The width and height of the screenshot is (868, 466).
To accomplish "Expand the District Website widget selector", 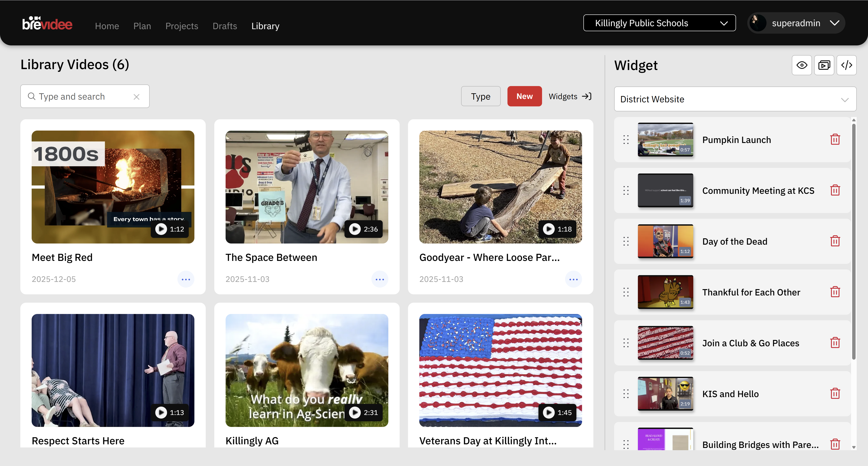I will (735, 99).
